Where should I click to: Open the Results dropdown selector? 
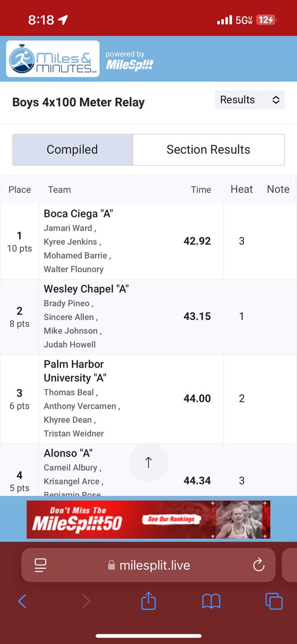[x=250, y=100]
